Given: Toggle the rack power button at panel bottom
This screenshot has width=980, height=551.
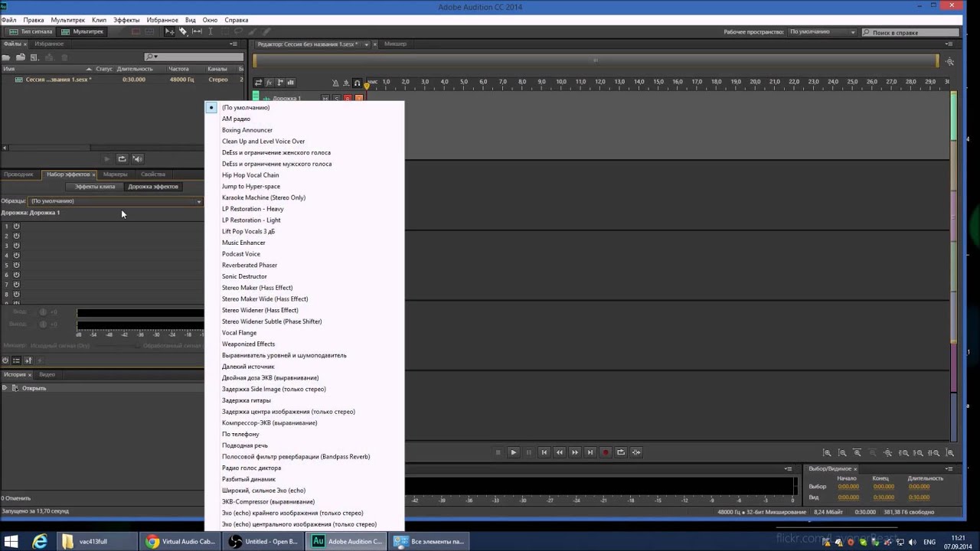Looking at the screenshot, I should tap(5, 360).
